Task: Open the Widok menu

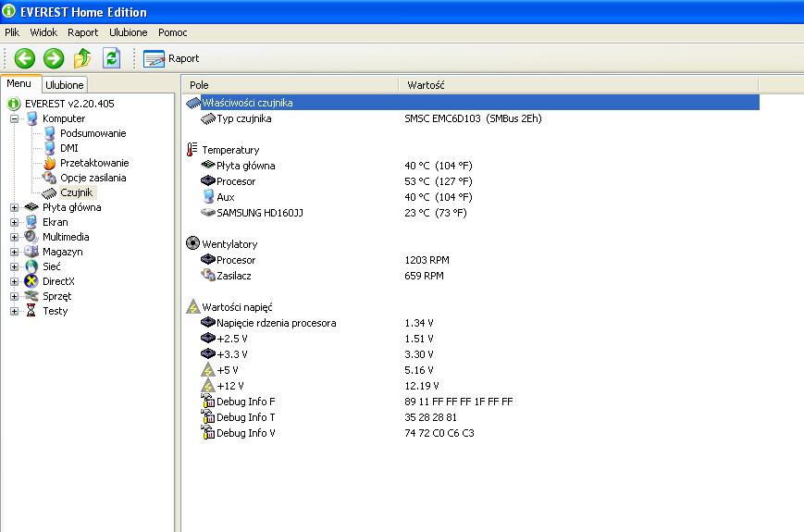Action: (x=43, y=32)
